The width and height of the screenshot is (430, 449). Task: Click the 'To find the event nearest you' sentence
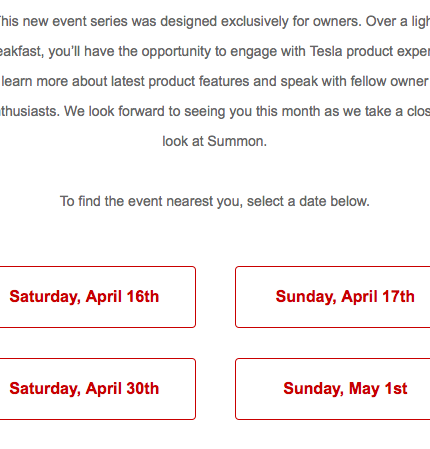click(x=215, y=201)
